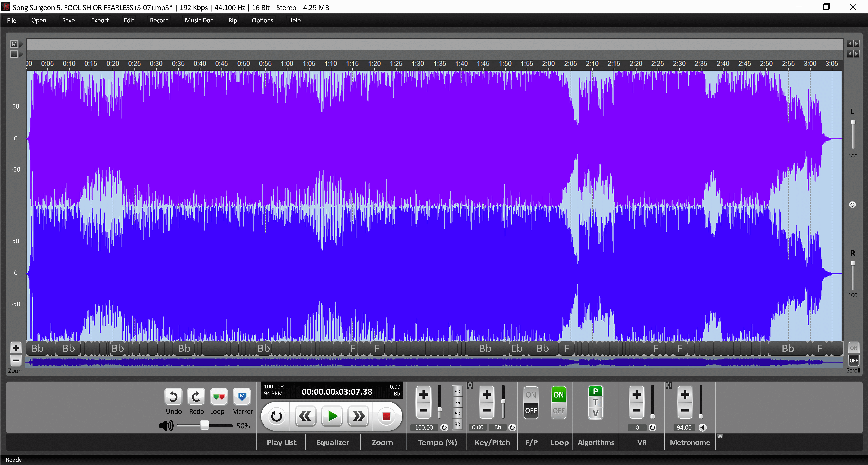Image resolution: width=868 pixels, height=465 pixels.
Task: Click the metronome speaker icon
Action: coord(703,428)
